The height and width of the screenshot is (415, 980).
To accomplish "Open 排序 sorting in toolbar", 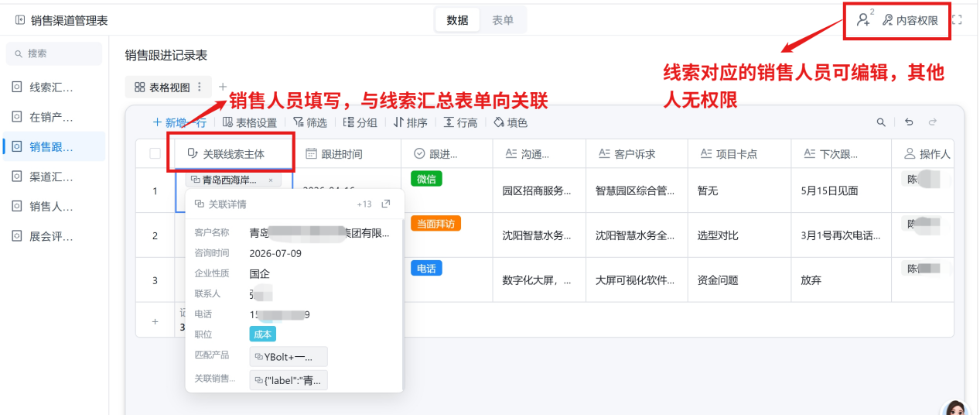I will pyautogui.click(x=410, y=122).
